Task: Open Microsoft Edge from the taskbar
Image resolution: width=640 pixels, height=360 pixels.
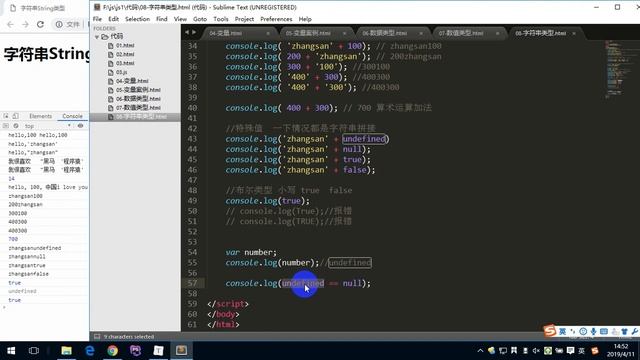Action: coord(89,351)
